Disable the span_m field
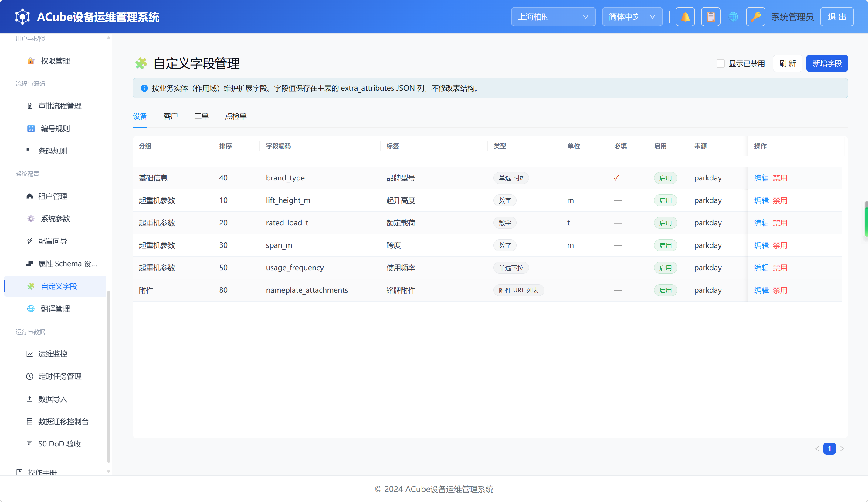868x502 pixels. (780, 245)
